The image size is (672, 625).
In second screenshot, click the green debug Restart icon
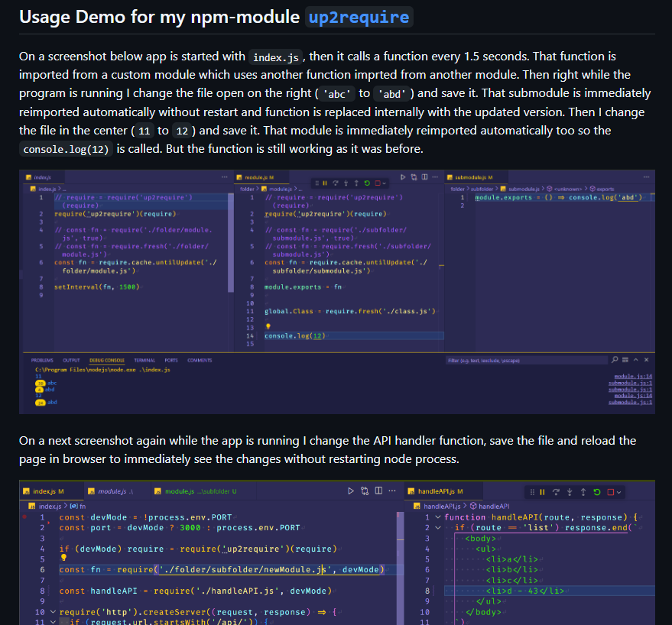pos(597,492)
